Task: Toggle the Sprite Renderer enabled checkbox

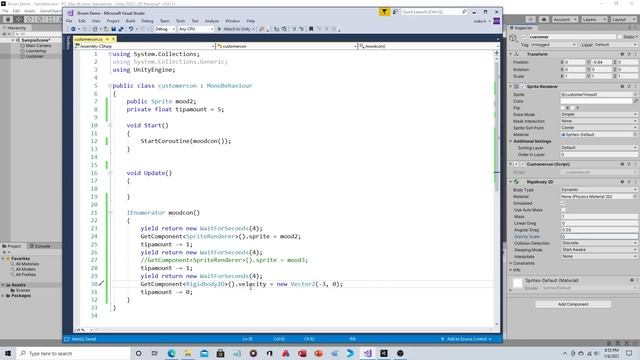Action: click(523, 87)
